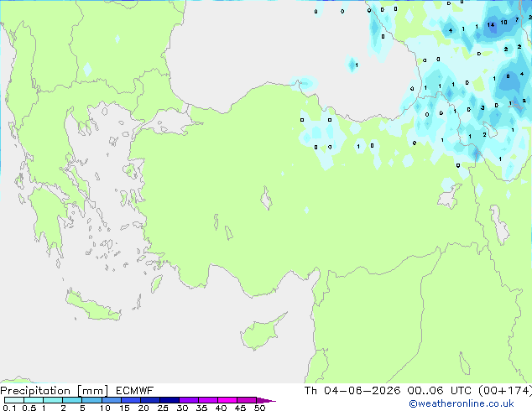Open the weatheronline.co.uk copyright link
This screenshot has width=532, height=411.
tap(462, 403)
